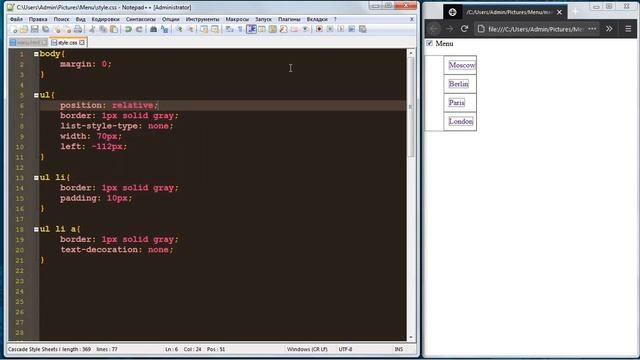Toggle synchronized horizontal scrolling icon

(x=215, y=29)
